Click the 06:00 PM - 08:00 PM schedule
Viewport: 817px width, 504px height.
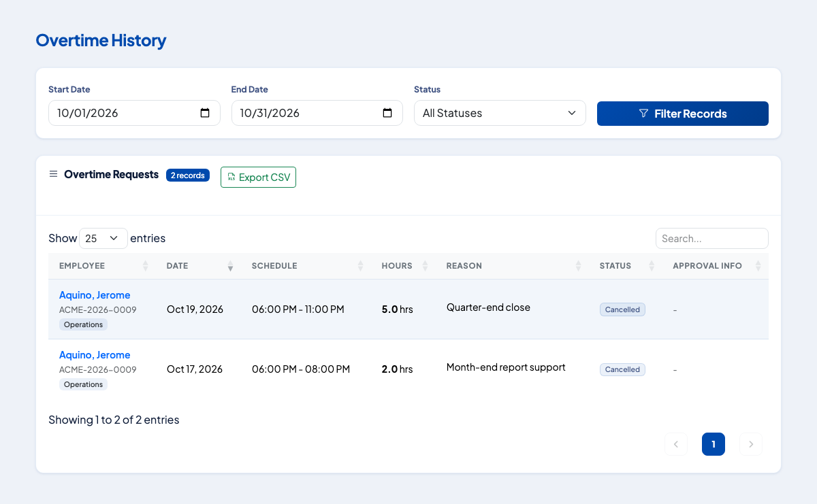pos(301,369)
